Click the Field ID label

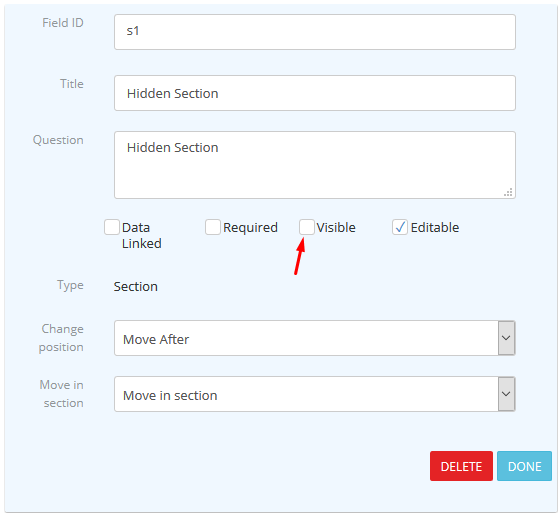tap(63, 23)
